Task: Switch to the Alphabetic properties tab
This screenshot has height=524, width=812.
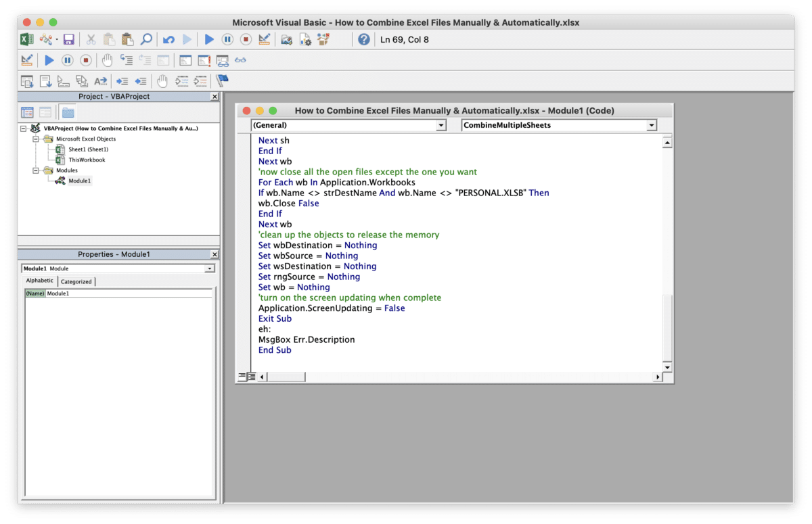Action: (39, 281)
